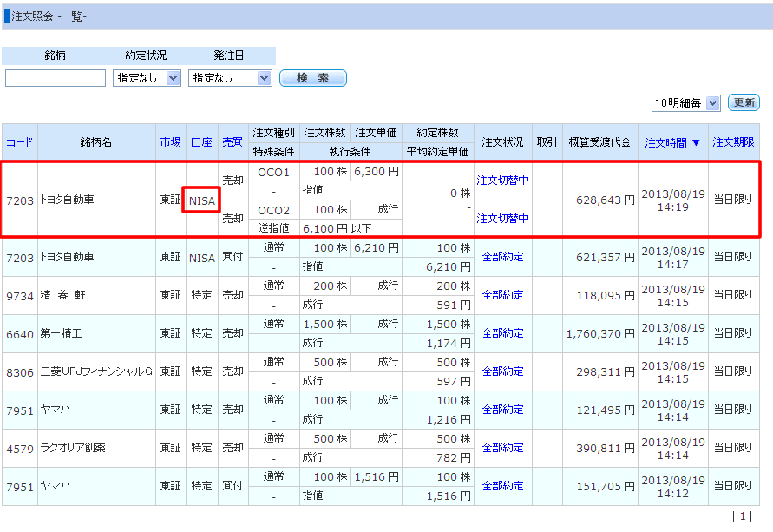Open 注文切替中 status for OCO1 order
This screenshot has height=532, width=773.
(503, 181)
